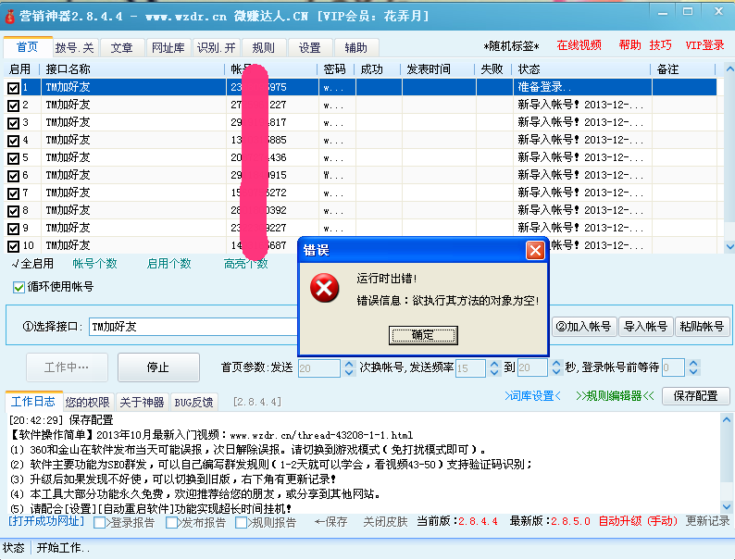The height and width of the screenshot is (560, 735).
Task: Open the 设置 tab
Action: [x=310, y=48]
